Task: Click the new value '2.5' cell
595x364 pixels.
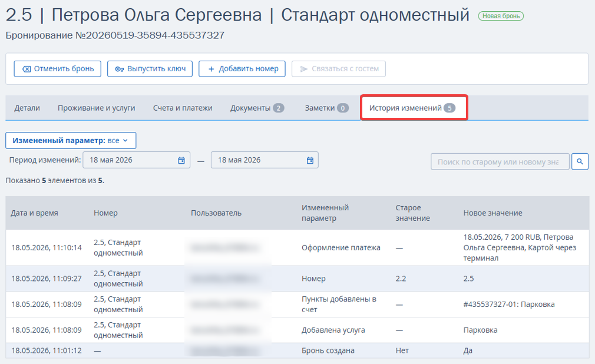Action: pos(468,279)
